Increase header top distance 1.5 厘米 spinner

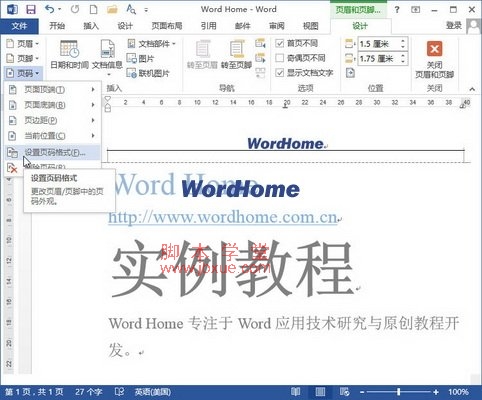pos(403,41)
